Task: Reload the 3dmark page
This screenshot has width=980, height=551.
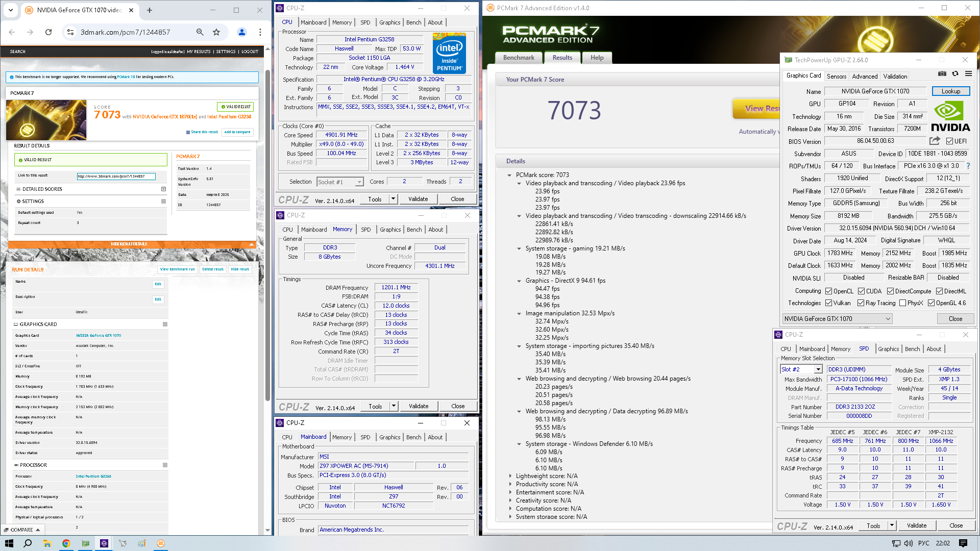Action: coord(48,32)
